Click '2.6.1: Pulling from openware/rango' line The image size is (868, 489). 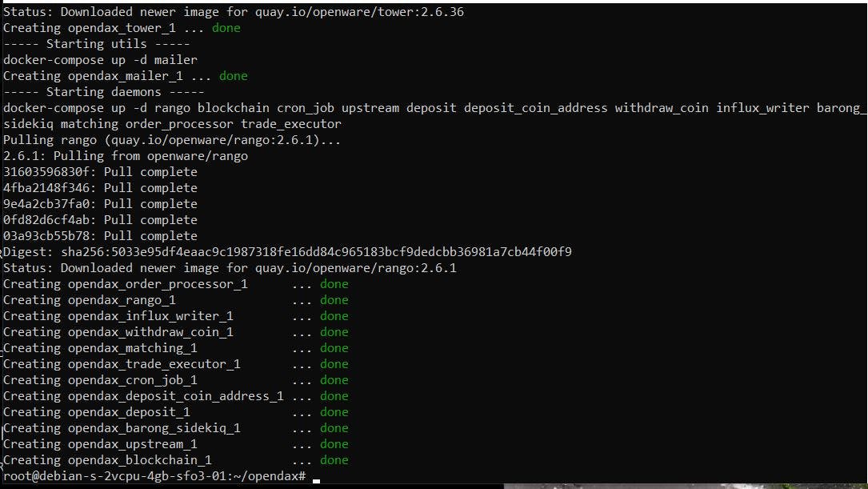click(125, 156)
